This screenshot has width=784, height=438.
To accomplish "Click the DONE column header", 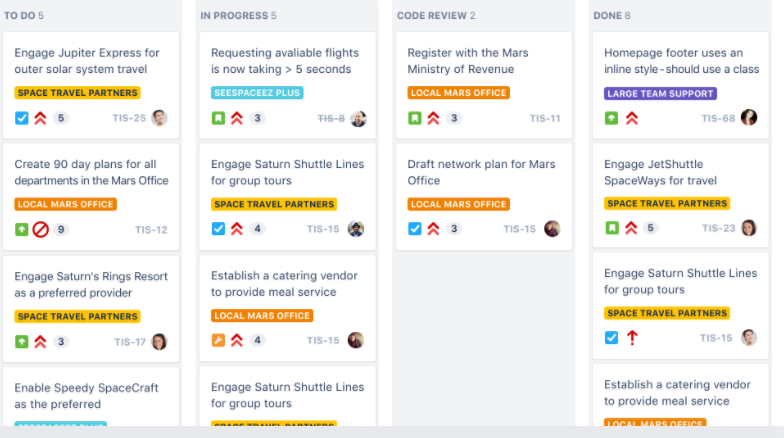I will (x=612, y=16).
